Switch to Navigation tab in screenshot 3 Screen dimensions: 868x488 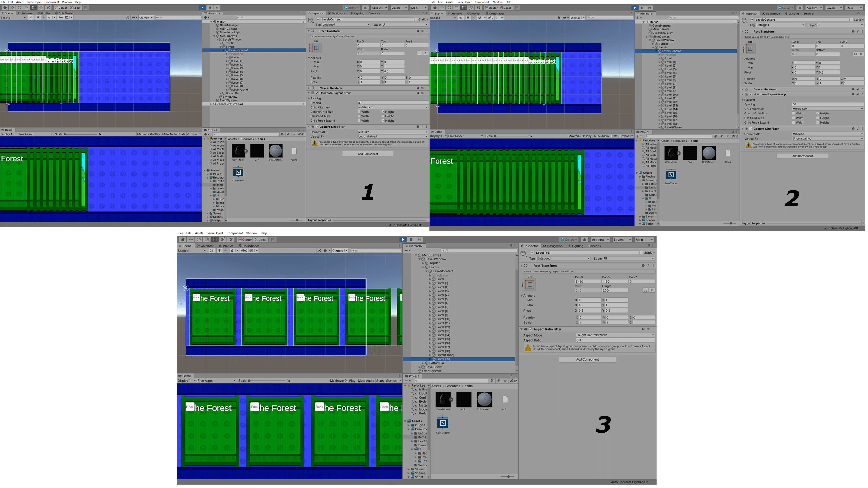(553, 246)
